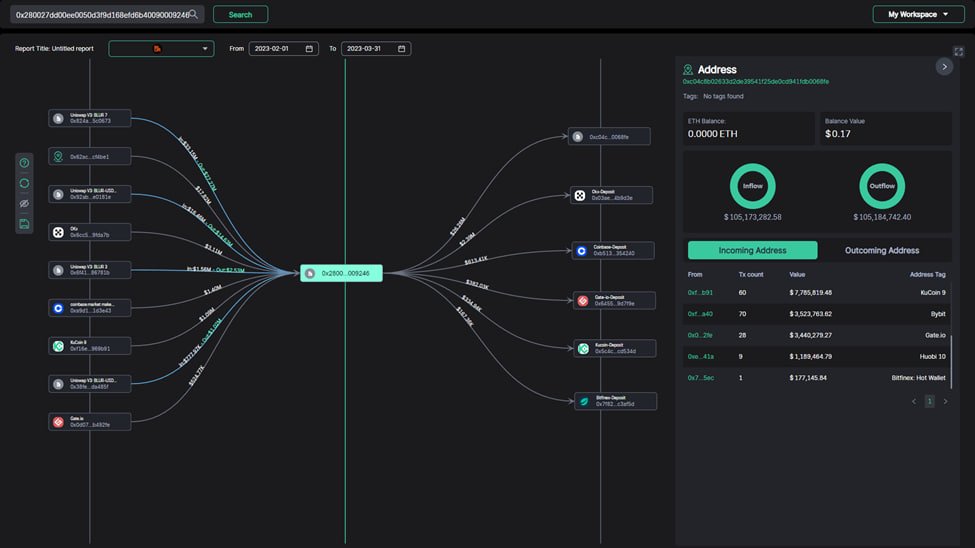Viewport: 975px width, 548px height.
Task: Open the 0xe...41a Huobi 10 address link
Action: (701, 356)
